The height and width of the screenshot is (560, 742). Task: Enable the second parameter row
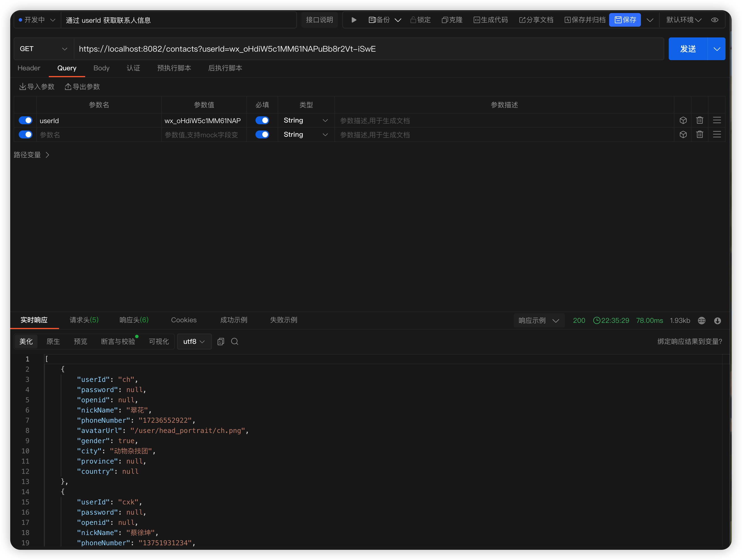(x=25, y=134)
